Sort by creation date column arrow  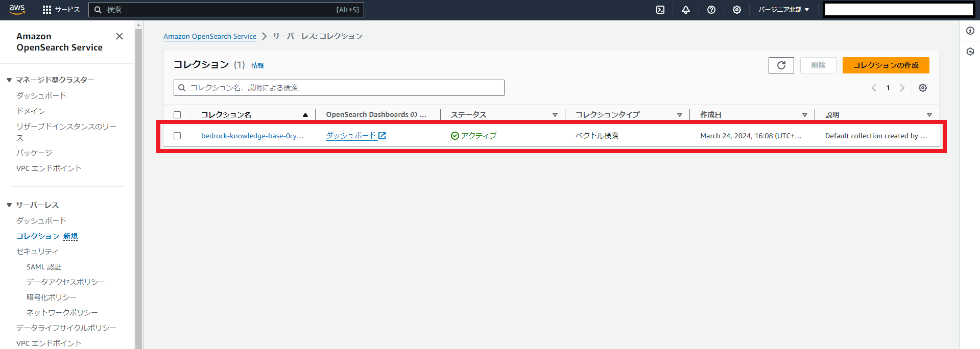pyautogui.click(x=805, y=115)
